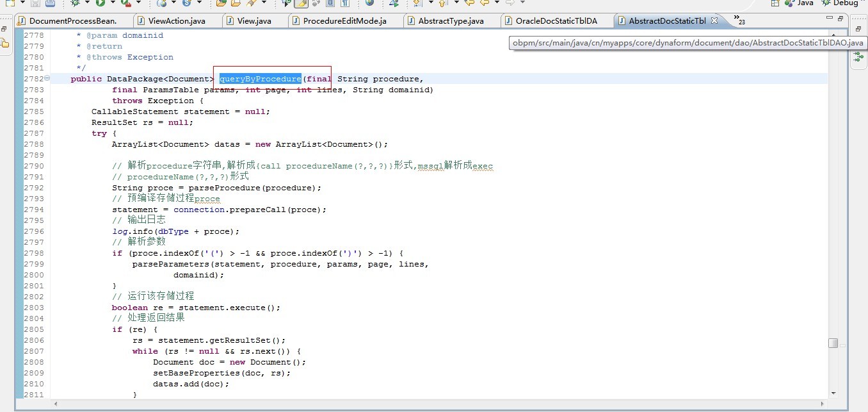Click the Back navigation arrow icon

point(485,3)
